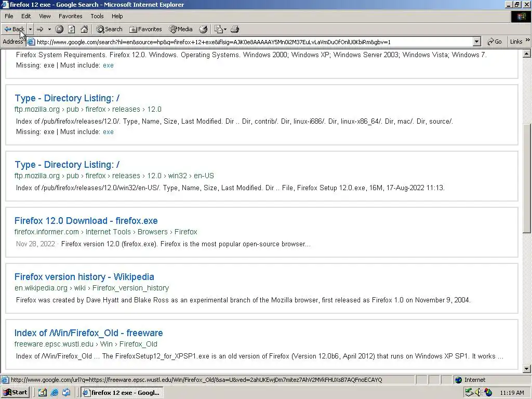The height and width of the screenshot is (399, 532).
Task: Click the Forward arrow button
Action: tap(40, 29)
